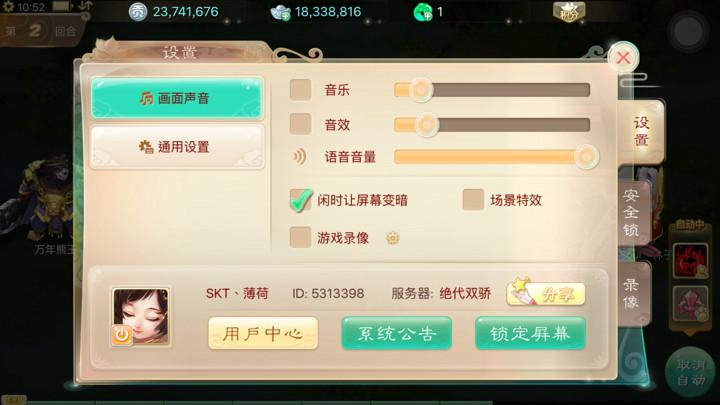Tap the red demon skill icon

pos(690,261)
